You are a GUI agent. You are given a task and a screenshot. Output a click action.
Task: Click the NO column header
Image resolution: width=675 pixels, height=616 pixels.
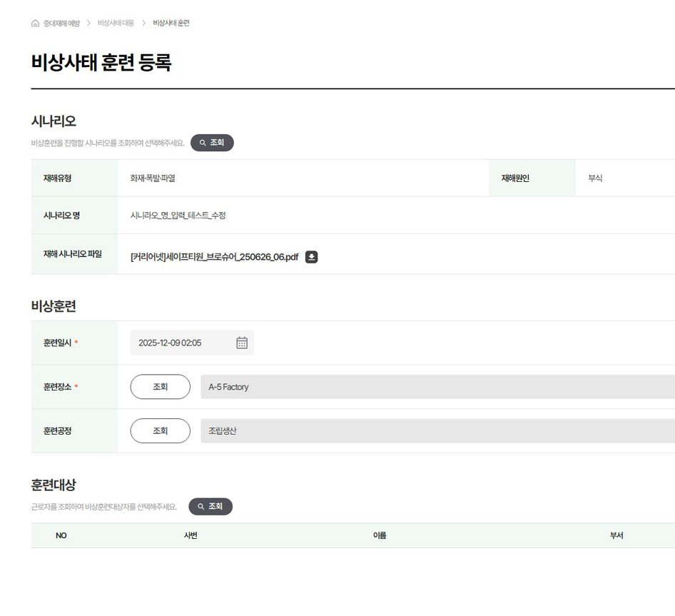click(x=61, y=535)
